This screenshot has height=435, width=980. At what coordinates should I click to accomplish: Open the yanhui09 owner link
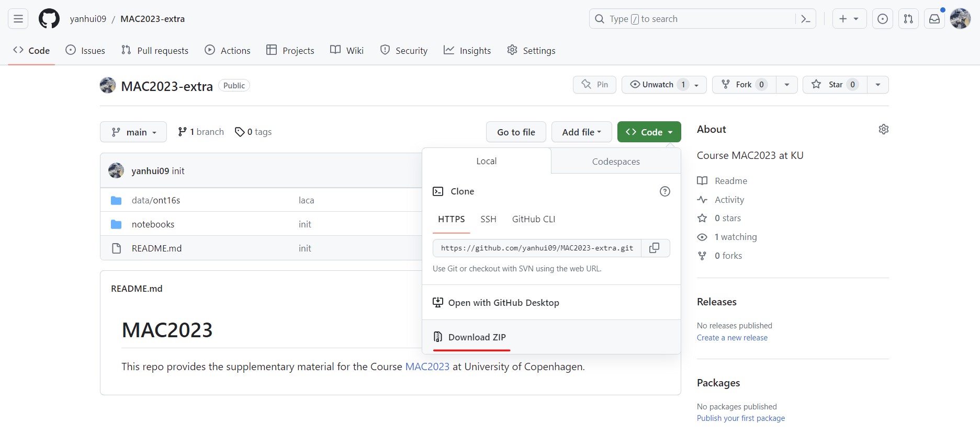(x=88, y=19)
